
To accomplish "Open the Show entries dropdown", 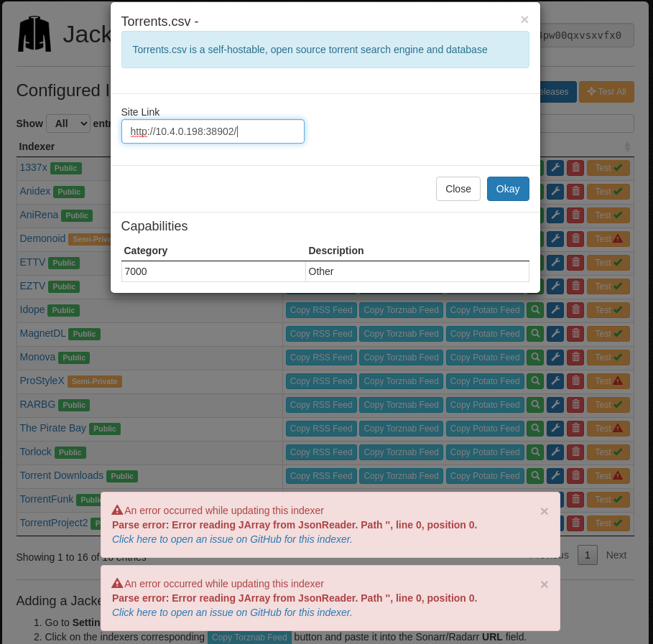I will pyautogui.click(x=68, y=123).
